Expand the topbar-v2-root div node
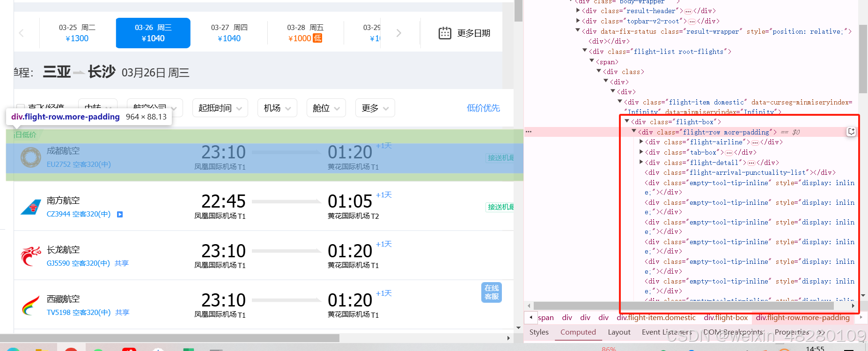 [x=578, y=21]
